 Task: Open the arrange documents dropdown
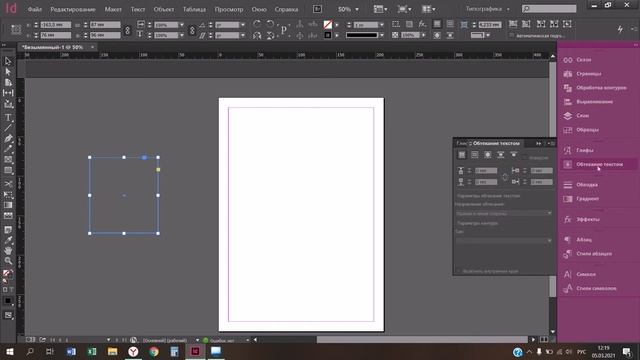pos(428,9)
